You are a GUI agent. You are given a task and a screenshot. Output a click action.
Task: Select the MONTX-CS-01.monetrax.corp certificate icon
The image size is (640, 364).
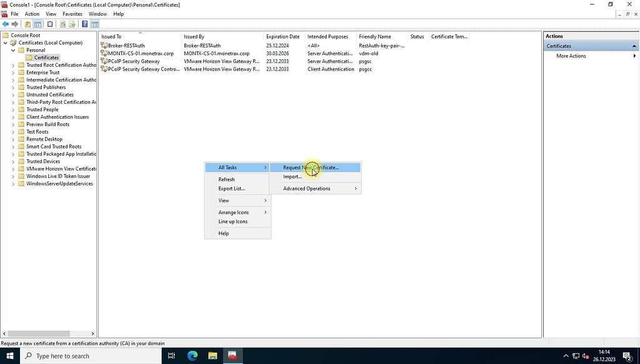[104, 54]
